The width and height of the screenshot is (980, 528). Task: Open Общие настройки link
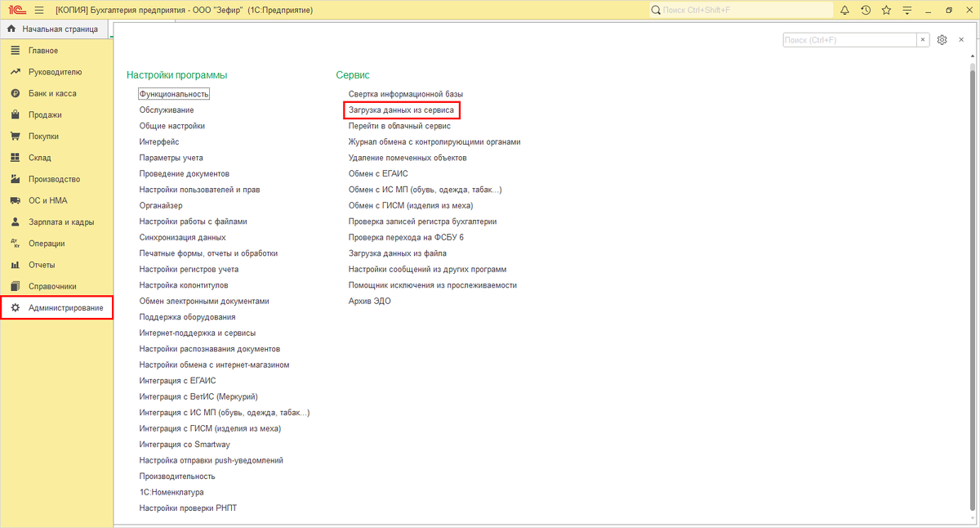click(x=172, y=126)
